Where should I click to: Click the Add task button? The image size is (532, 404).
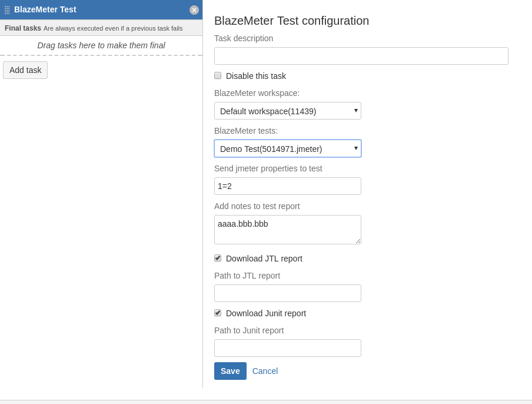(x=25, y=70)
